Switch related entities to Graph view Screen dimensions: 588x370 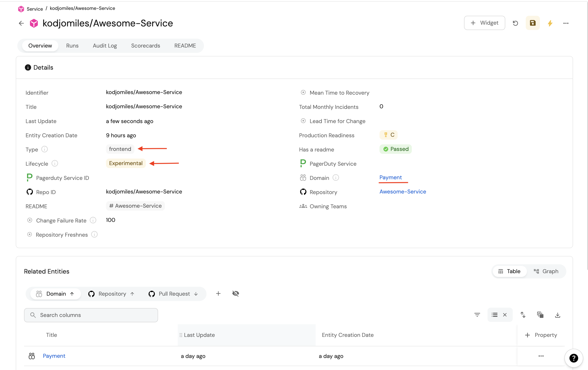coord(546,271)
